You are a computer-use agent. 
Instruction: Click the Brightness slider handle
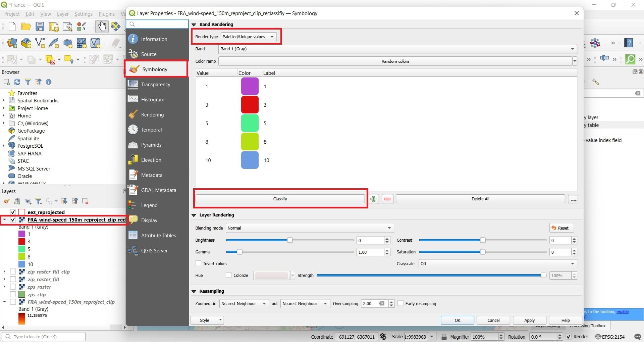point(290,240)
